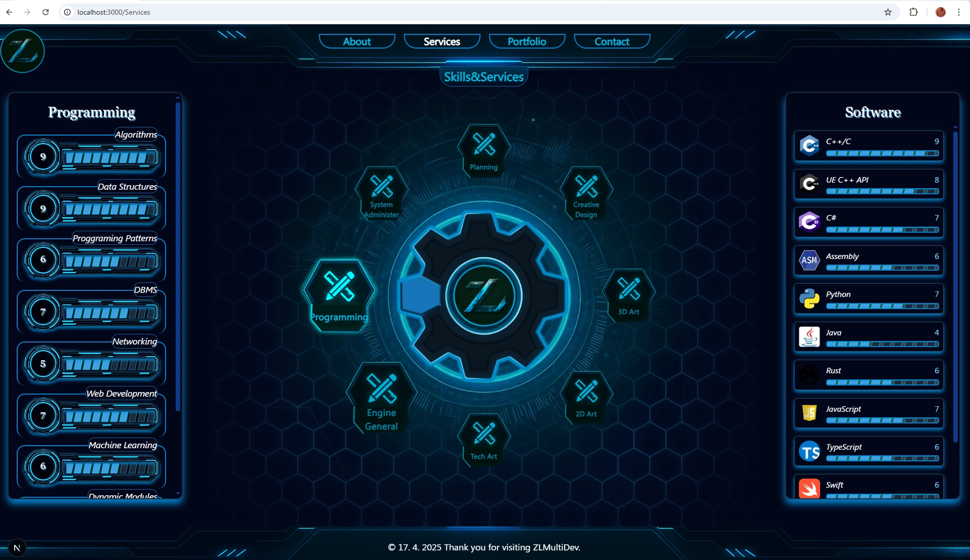
Task: Select the Engine General hexagon icon
Action: tap(381, 398)
